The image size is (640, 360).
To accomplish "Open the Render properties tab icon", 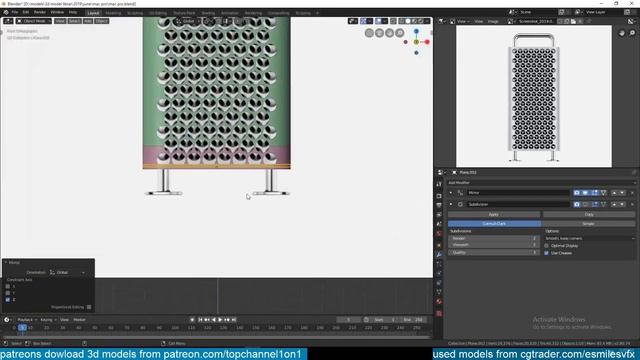I will pyautogui.click(x=439, y=196).
